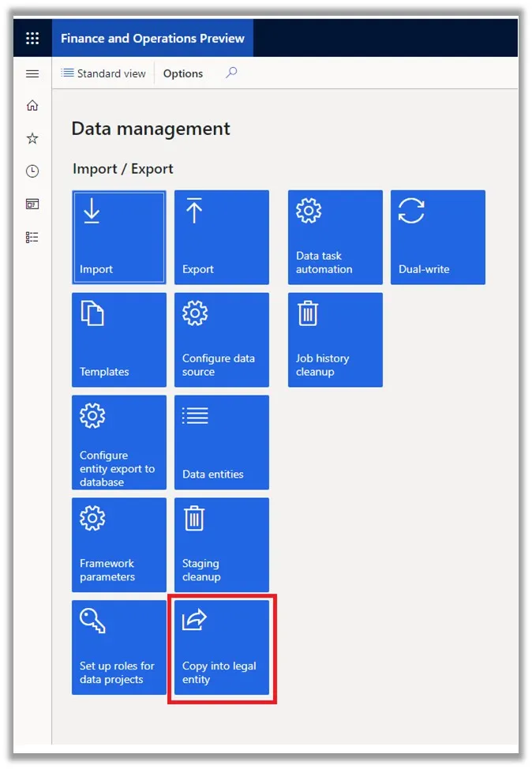The image size is (532, 769).
Task: Click the search magnifier icon
Action: coord(231,73)
